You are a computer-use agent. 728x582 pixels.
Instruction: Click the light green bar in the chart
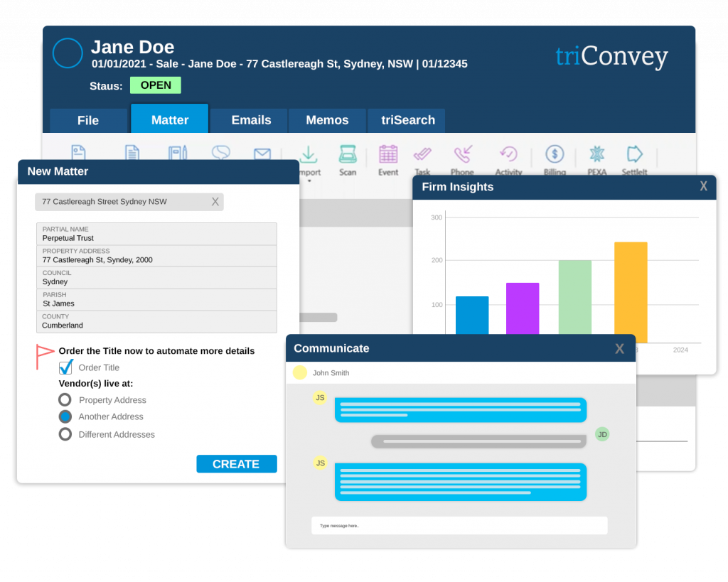[x=574, y=297]
